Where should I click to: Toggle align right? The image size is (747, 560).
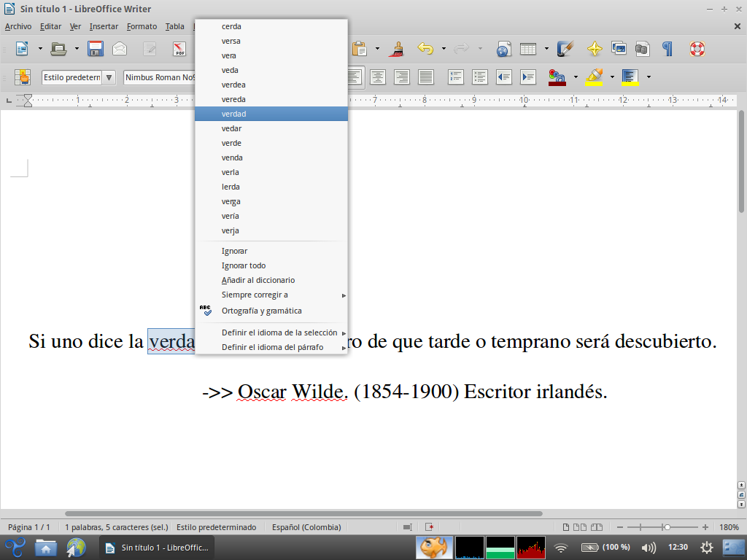[402, 77]
